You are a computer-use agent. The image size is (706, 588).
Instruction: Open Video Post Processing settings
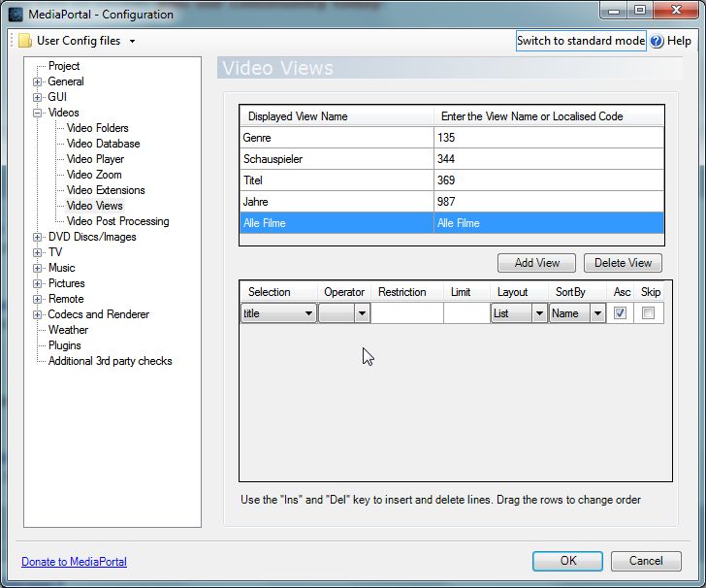(x=117, y=221)
